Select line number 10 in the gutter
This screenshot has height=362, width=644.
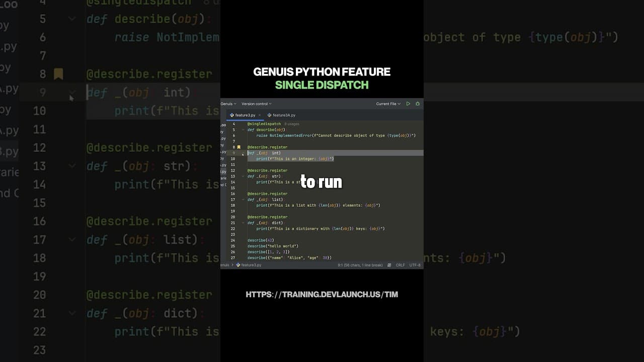click(x=233, y=158)
